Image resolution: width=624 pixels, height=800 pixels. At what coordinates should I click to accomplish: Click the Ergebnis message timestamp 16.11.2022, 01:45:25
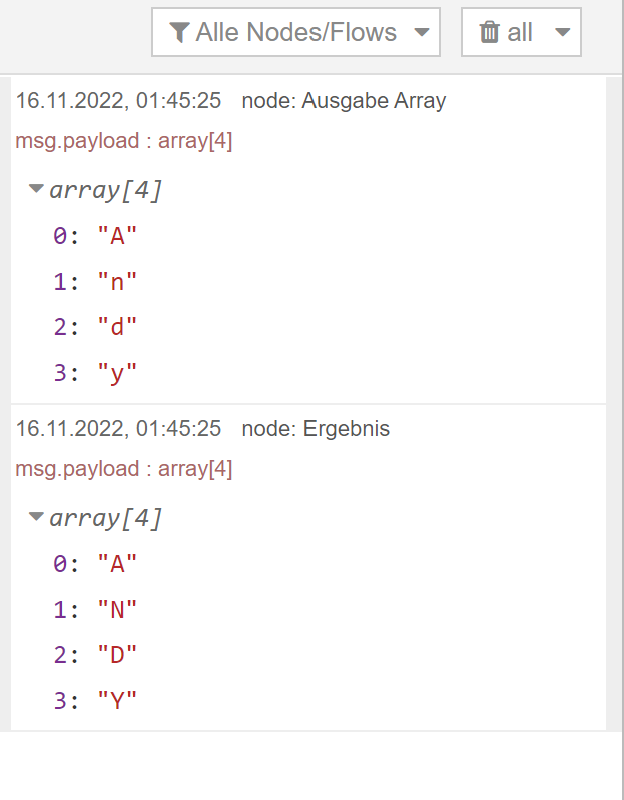118,429
